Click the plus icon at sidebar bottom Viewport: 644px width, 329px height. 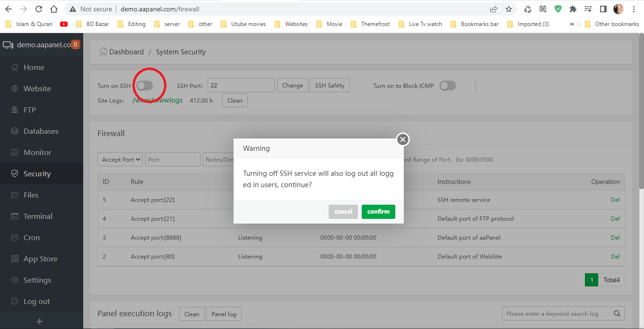(x=40, y=321)
